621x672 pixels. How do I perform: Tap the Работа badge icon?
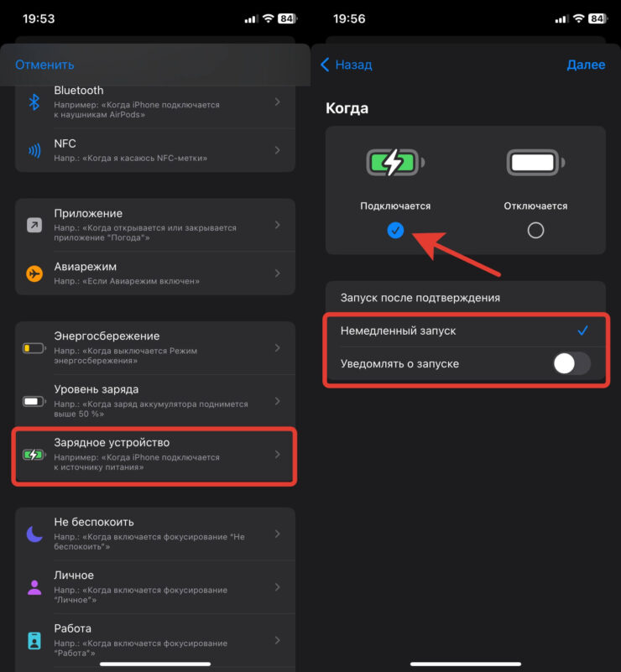(34, 640)
